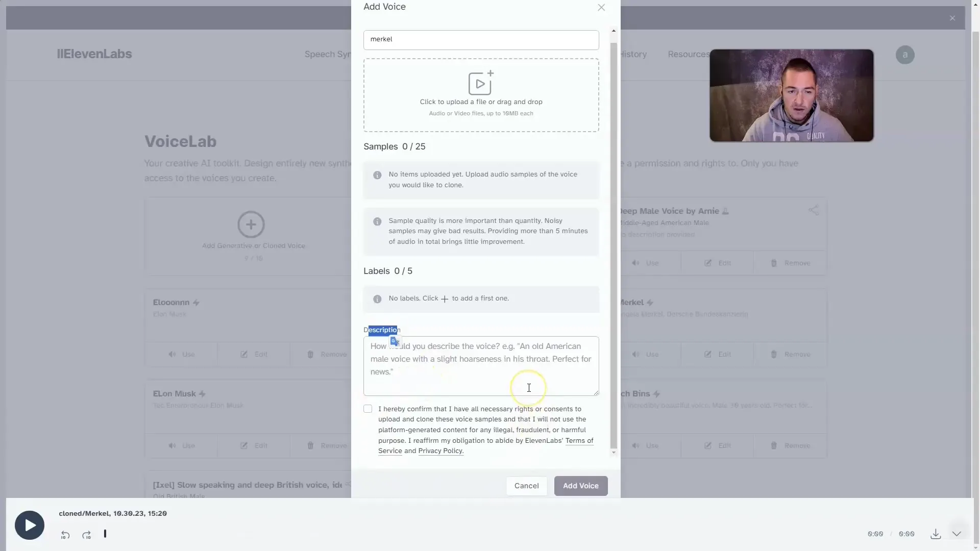Click the Add Labels plus button

click(444, 298)
